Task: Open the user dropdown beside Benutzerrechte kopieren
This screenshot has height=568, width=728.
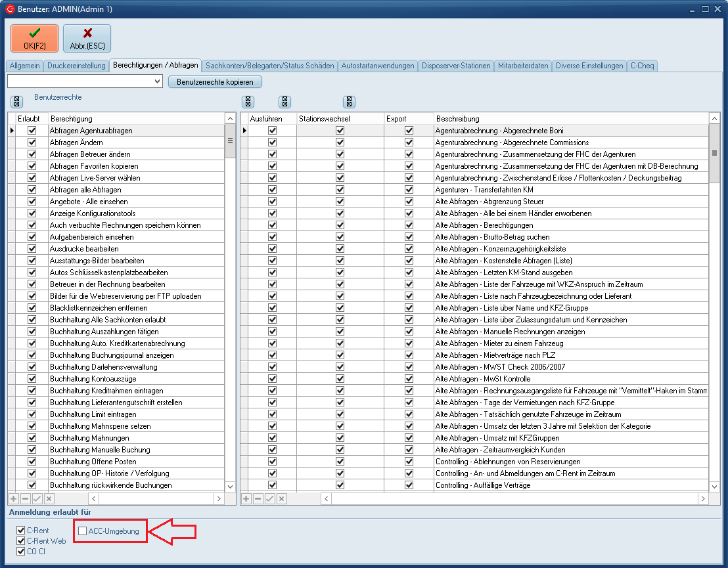Action: (157, 81)
